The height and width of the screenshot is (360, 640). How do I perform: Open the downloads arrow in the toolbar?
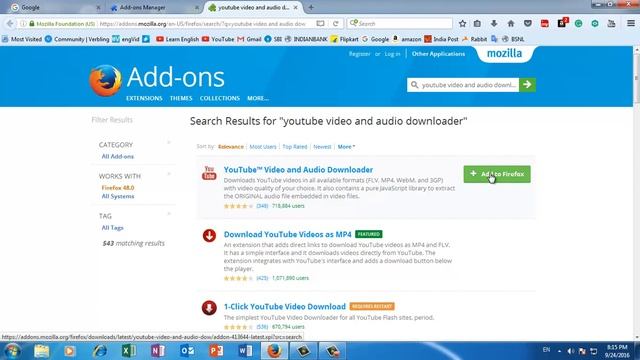coord(494,24)
